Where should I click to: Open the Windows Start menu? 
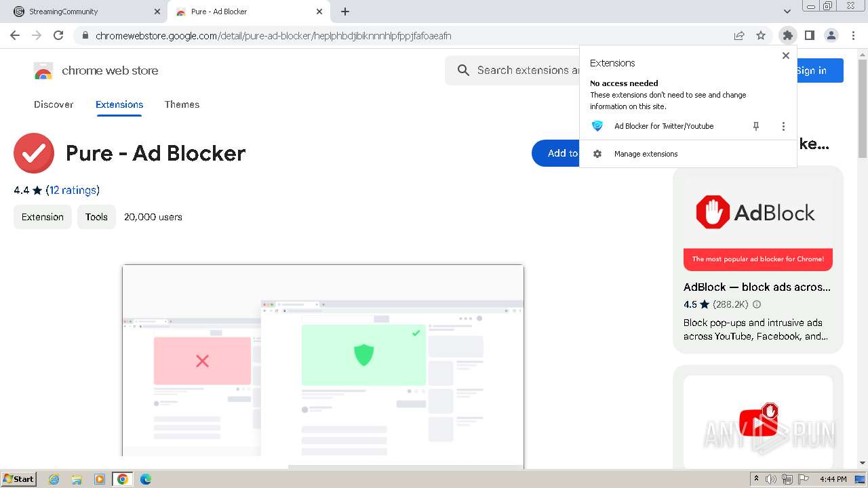click(19, 479)
